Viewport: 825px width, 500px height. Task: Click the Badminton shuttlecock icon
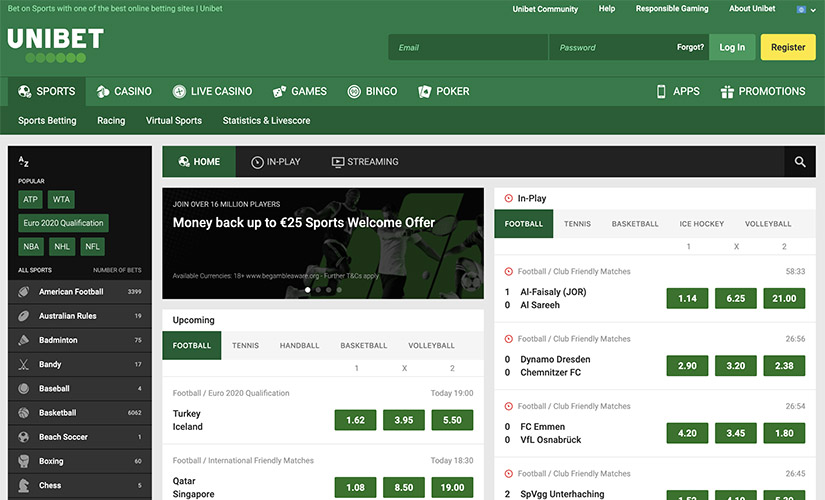point(24,340)
